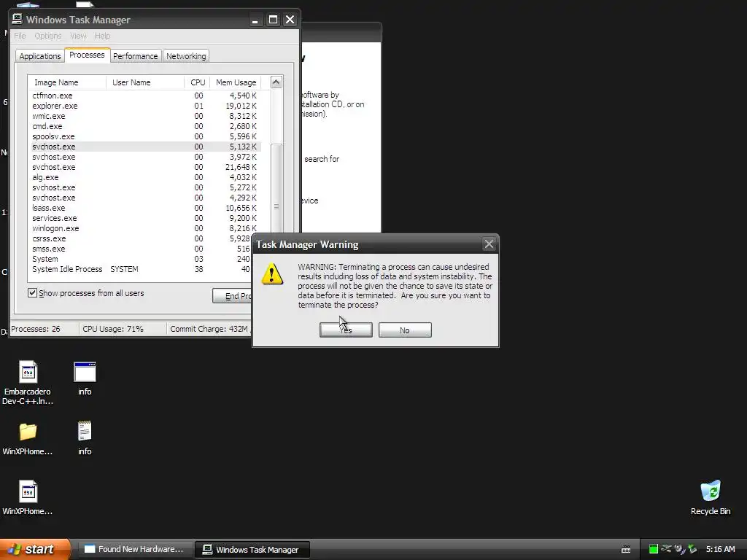Open the Performance tab

[x=135, y=55]
